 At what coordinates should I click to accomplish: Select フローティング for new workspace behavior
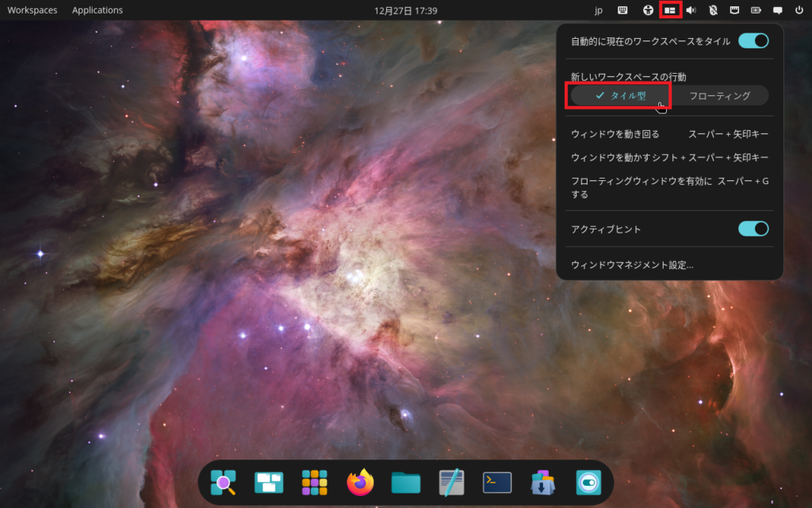[x=719, y=95]
